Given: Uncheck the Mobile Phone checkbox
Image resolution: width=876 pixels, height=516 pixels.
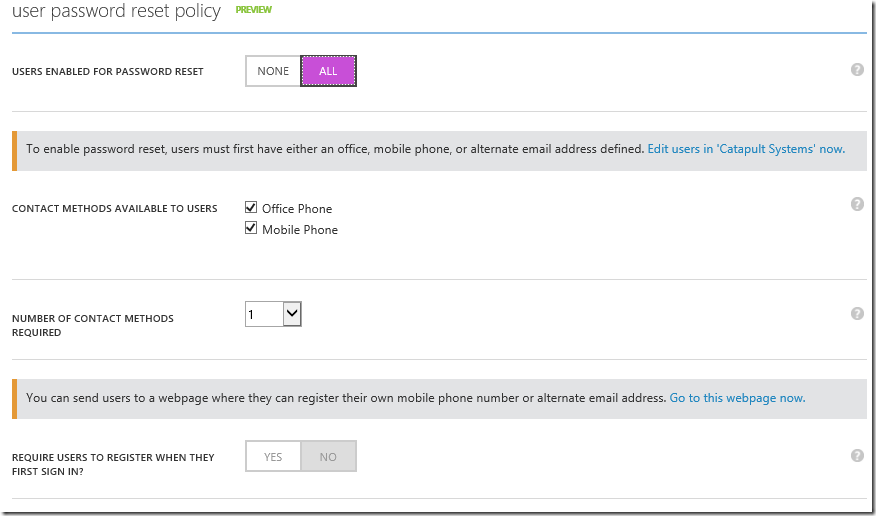Looking at the screenshot, I should (251, 228).
